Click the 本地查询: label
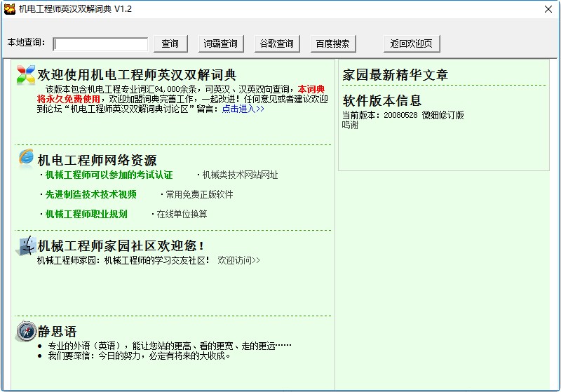This screenshot has height=392, width=561. pos(26,42)
